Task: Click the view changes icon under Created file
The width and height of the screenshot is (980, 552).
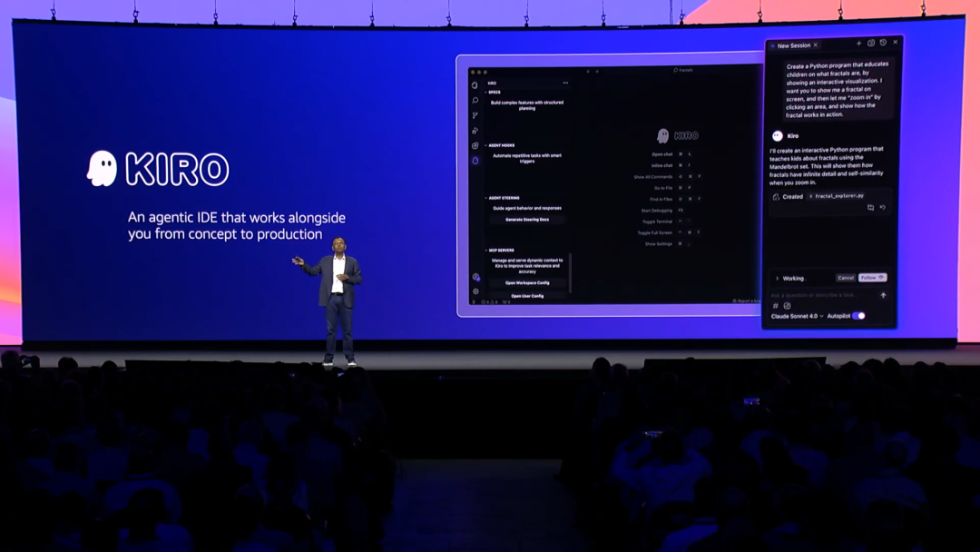Action: click(870, 208)
